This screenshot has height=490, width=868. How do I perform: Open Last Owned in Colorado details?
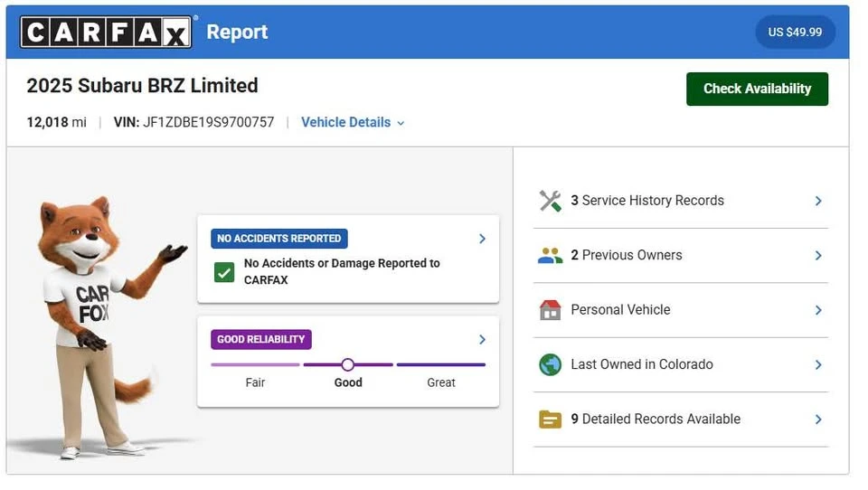click(x=681, y=365)
